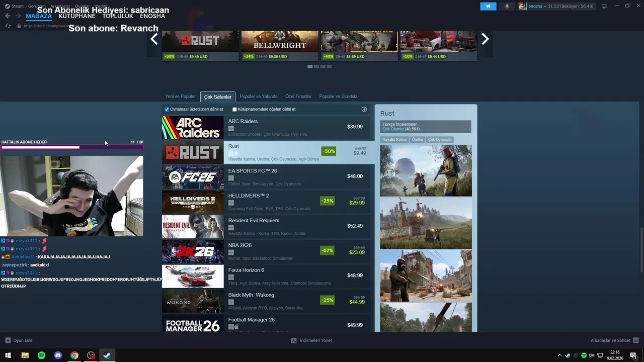Click the volume icon in system tray

592,355
